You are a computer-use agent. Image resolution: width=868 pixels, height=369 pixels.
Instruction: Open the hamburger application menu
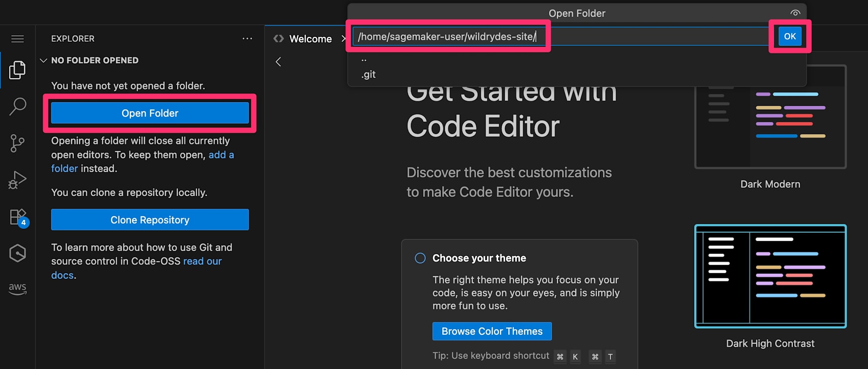tap(17, 39)
